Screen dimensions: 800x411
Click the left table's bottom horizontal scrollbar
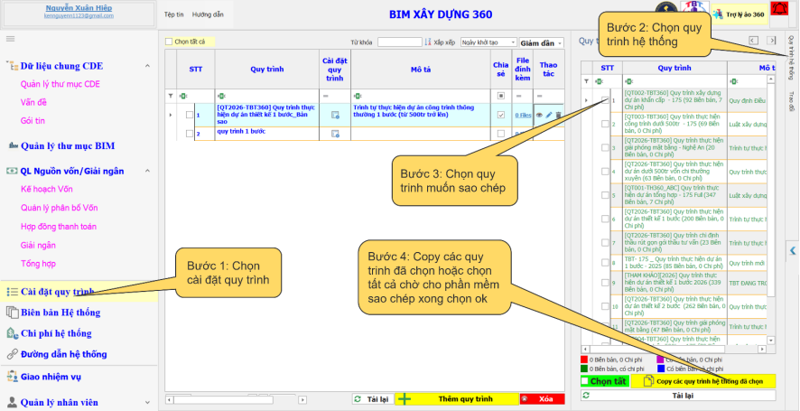236,400
